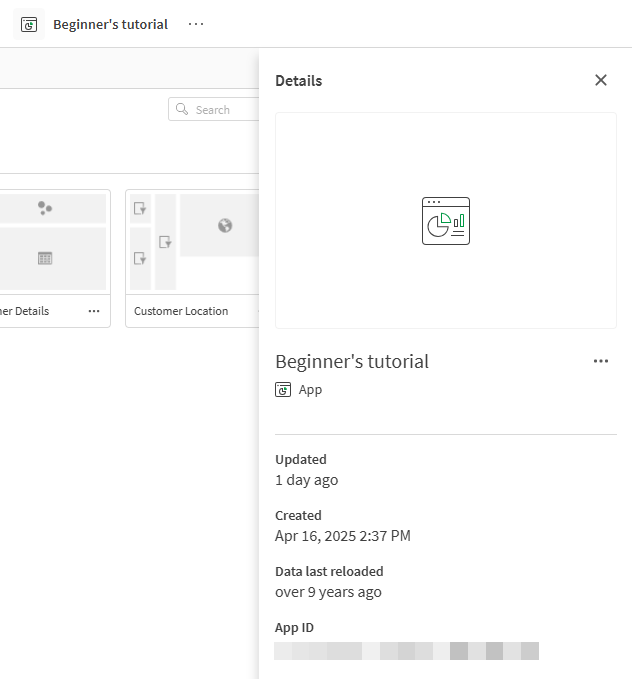This screenshot has width=632, height=679.
Task: Open the Customer Location sheet label
Action: (181, 311)
